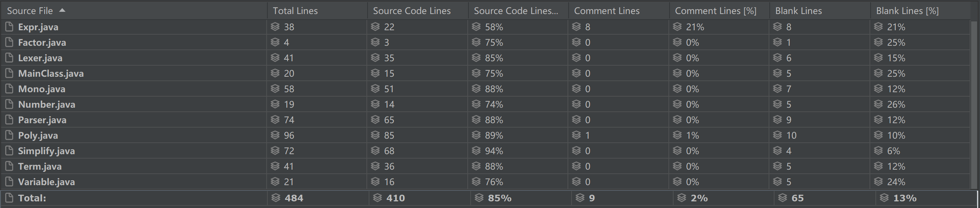Click the stack icon by total blank lines 65

[x=782, y=198]
